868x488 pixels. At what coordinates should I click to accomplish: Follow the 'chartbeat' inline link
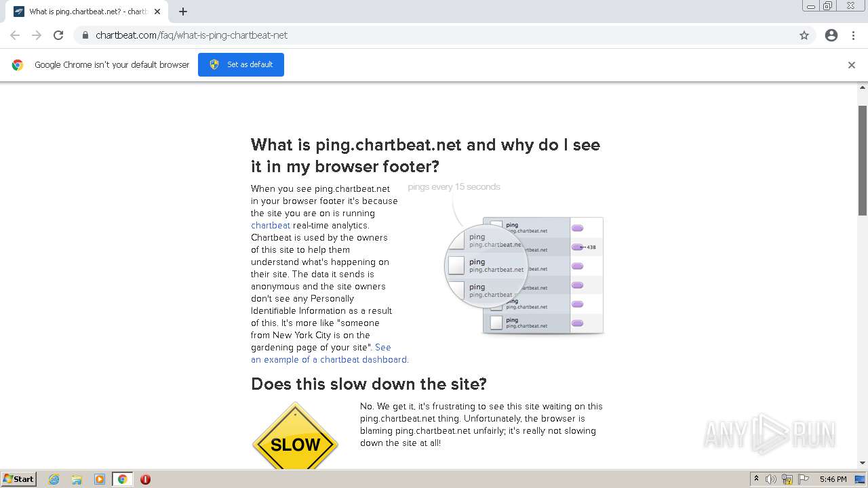pyautogui.click(x=271, y=226)
